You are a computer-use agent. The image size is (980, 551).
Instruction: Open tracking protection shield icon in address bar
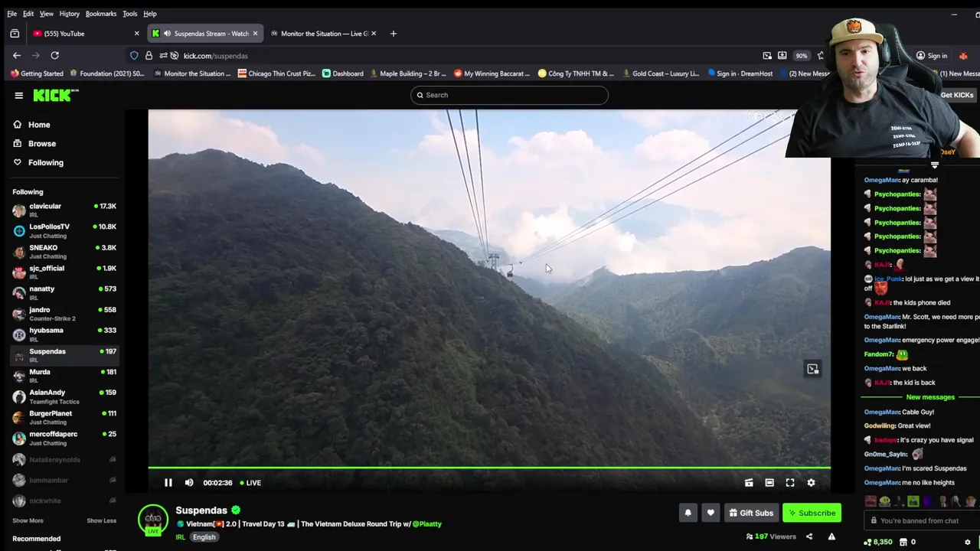click(x=134, y=56)
